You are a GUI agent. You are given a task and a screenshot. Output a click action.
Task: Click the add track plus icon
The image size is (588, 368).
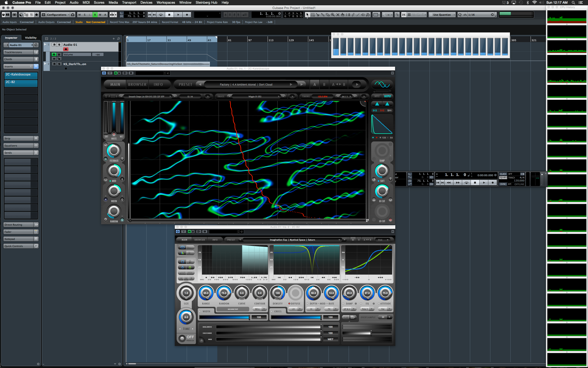click(113, 39)
